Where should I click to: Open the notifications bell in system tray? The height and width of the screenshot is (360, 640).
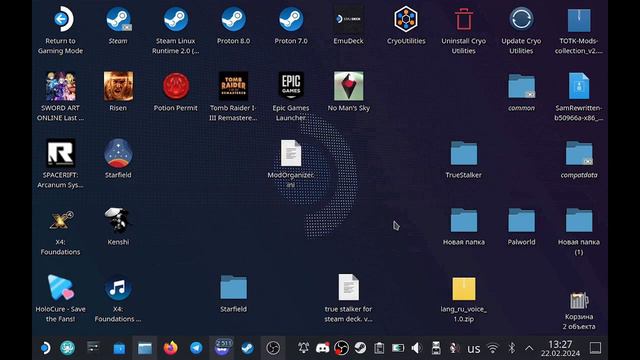pyautogui.click(x=303, y=348)
